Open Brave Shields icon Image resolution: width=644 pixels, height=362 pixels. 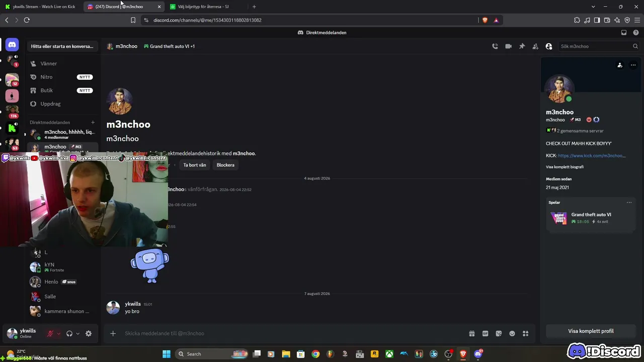tap(485, 20)
